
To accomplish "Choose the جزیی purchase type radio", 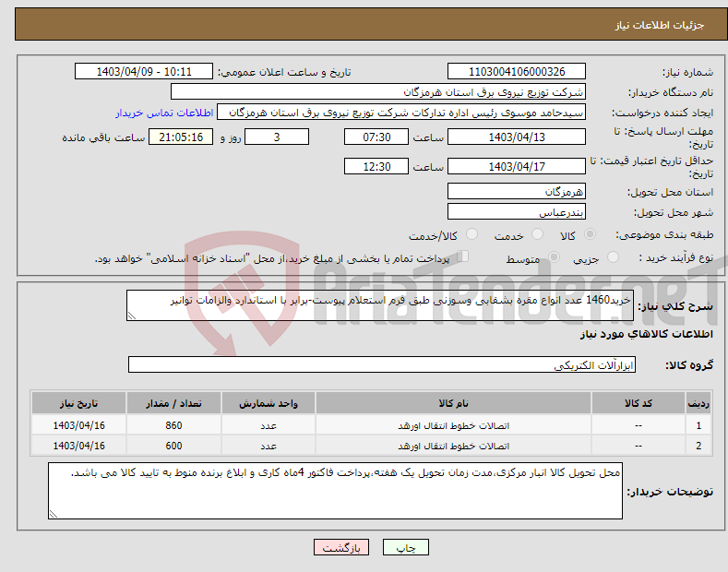I will (x=613, y=256).
